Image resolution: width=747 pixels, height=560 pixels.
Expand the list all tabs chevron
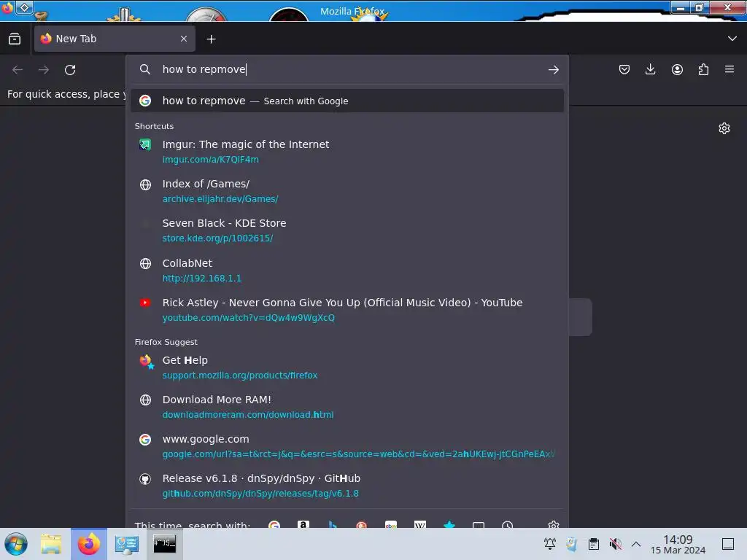[732, 39]
